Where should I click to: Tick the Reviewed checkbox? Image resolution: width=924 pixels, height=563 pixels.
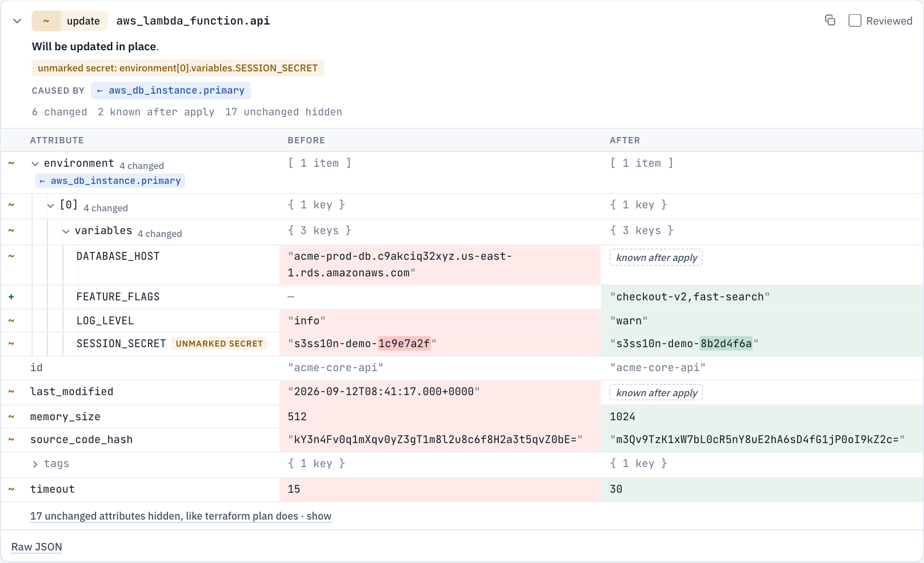855,21
